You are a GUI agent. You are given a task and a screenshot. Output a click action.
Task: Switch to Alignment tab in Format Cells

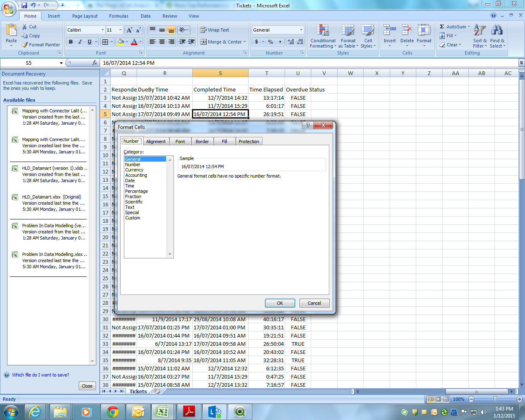(156, 142)
